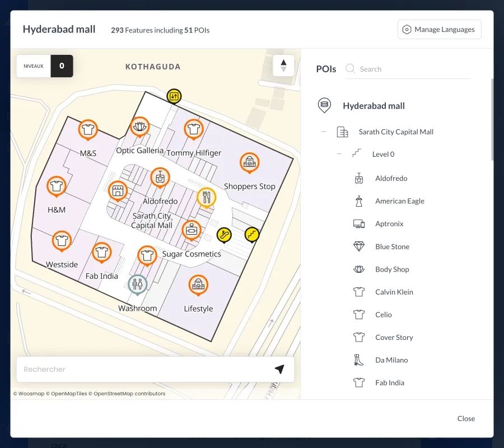Click the American Eagle dress icon
Screen dimensions: 504x448
coord(359,201)
